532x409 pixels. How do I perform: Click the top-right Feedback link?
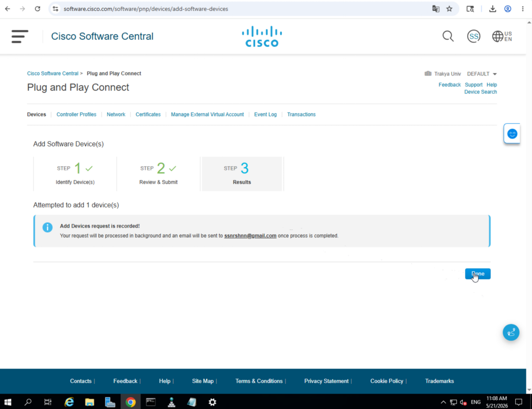[x=450, y=85]
